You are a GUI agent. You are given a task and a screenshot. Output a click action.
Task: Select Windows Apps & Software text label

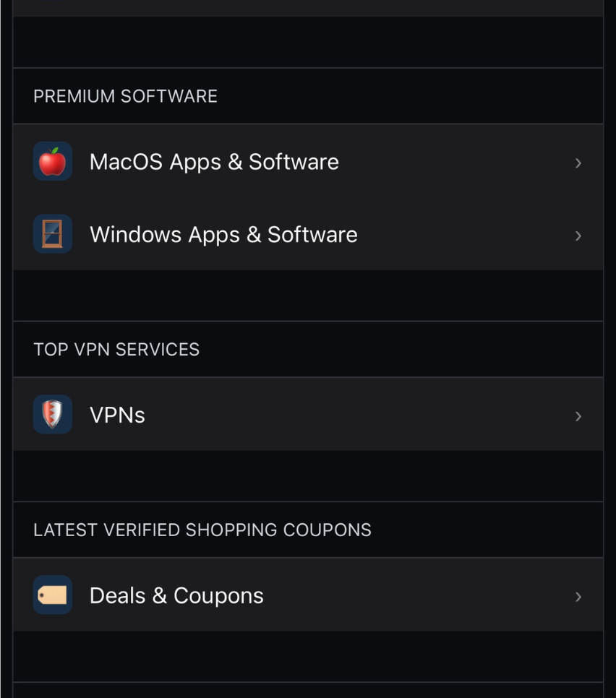tap(223, 235)
